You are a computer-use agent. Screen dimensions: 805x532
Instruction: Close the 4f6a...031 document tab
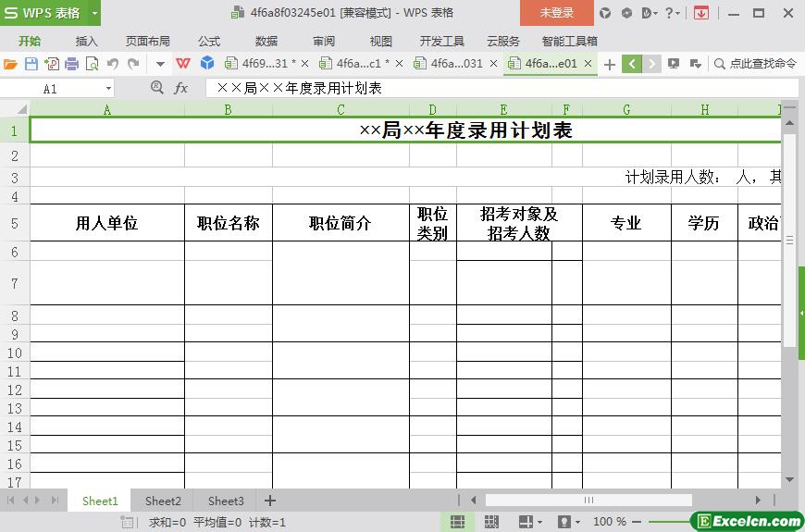tap(493, 64)
